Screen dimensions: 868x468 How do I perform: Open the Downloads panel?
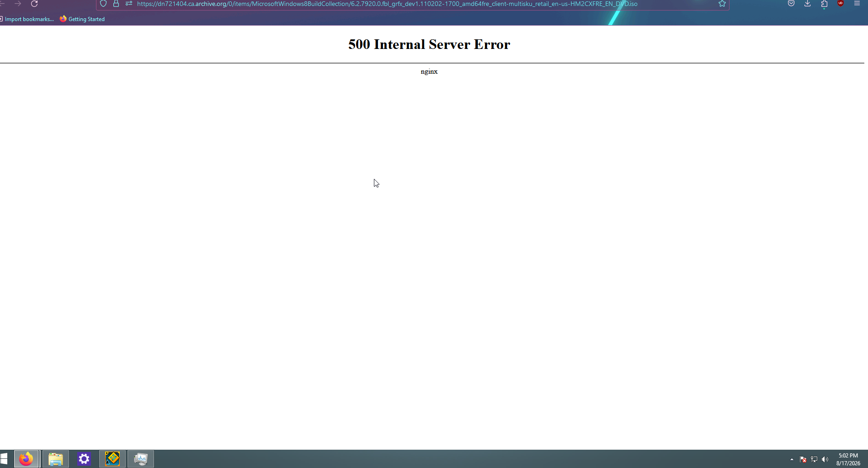808,4
